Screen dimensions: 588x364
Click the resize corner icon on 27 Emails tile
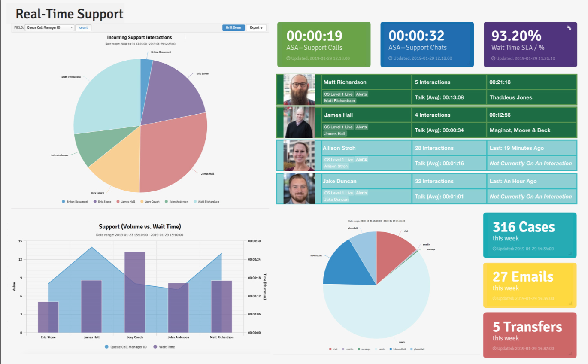(571, 303)
